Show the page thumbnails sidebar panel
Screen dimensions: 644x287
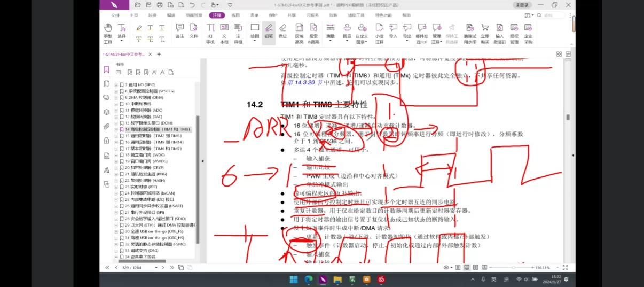[107, 84]
